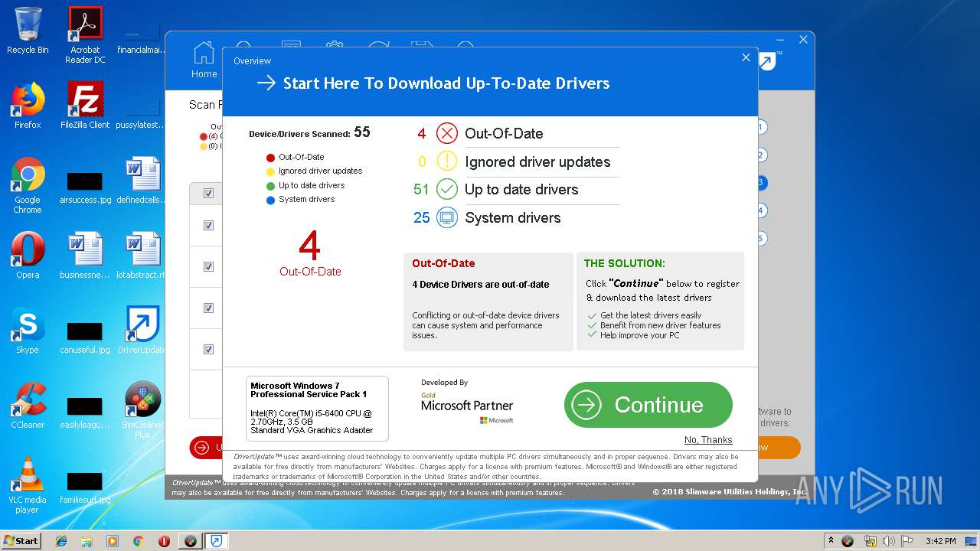Screen dimensions: 980x551
Task: Select the definedcells Word document icon
Action: (143, 181)
